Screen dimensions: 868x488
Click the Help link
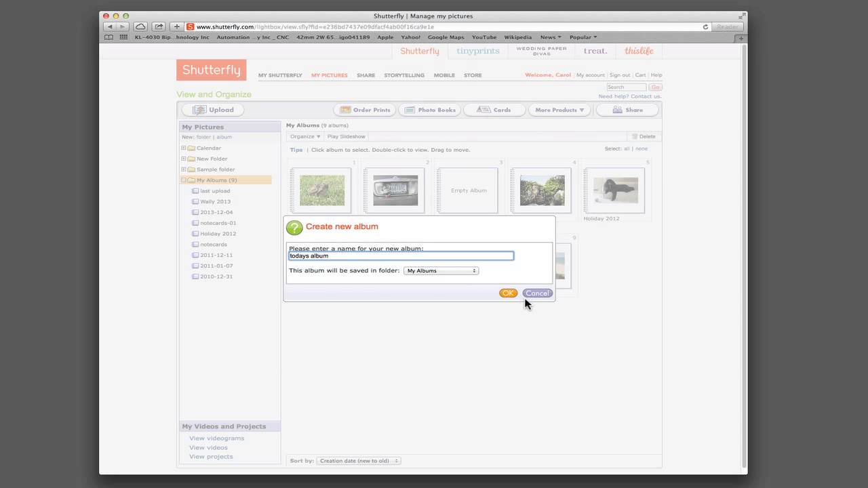click(x=656, y=75)
